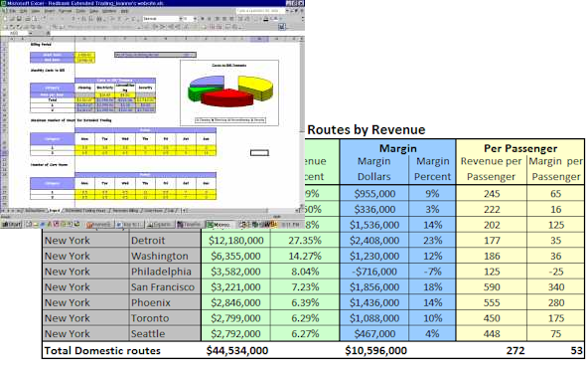Click the '-25' margin per passenger cell
Image resolution: width=588 pixels, height=368 pixels.
(x=556, y=272)
